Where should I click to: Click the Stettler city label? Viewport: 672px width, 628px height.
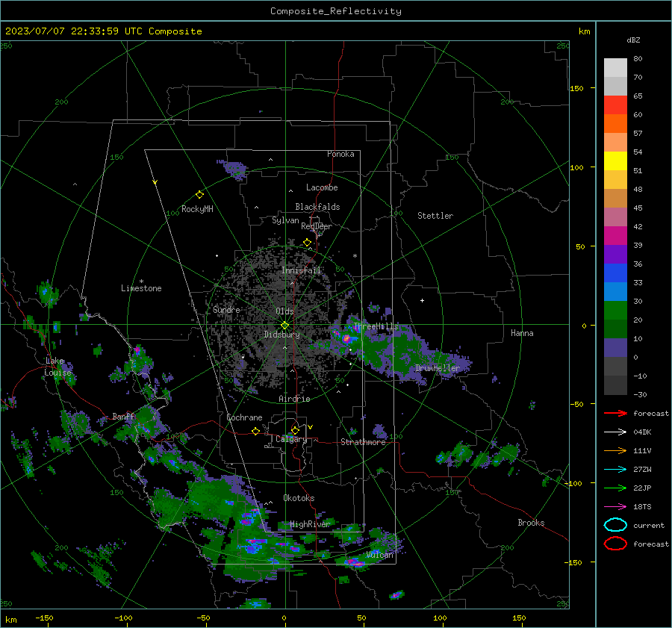coord(435,216)
